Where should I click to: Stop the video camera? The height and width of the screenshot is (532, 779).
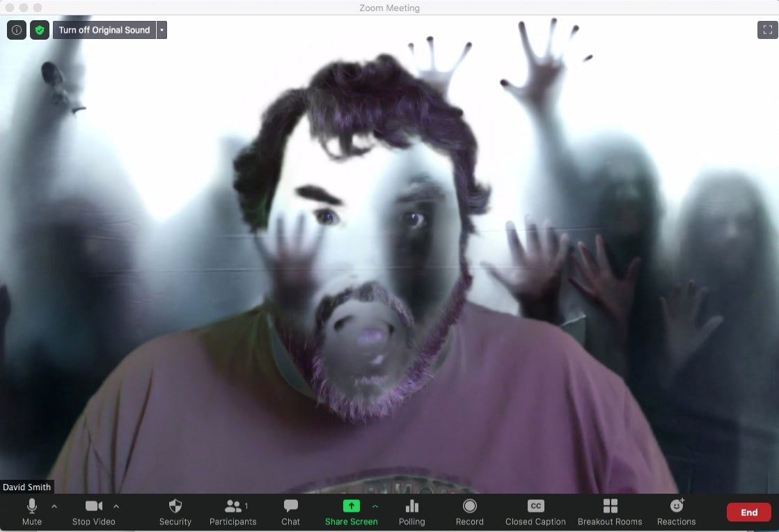[x=93, y=513]
